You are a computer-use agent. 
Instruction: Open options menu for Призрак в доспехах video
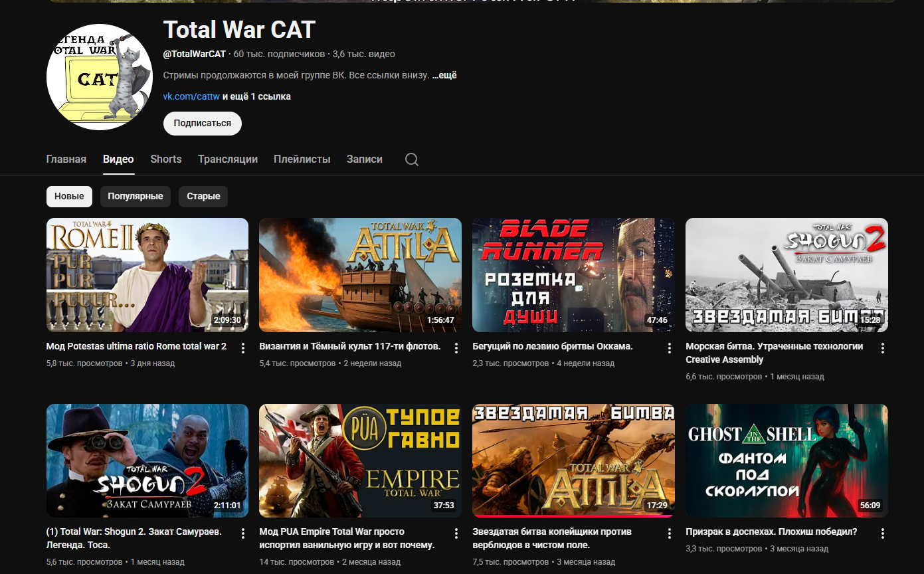(883, 533)
